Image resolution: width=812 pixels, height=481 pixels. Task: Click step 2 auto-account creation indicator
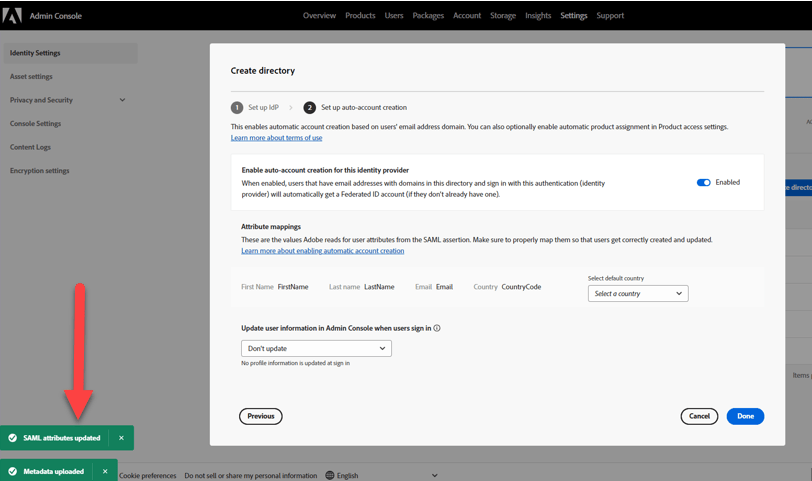[x=310, y=107]
